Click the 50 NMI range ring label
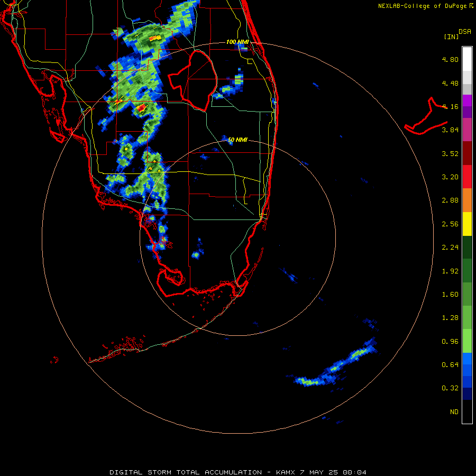The image size is (476, 476). [237, 140]
